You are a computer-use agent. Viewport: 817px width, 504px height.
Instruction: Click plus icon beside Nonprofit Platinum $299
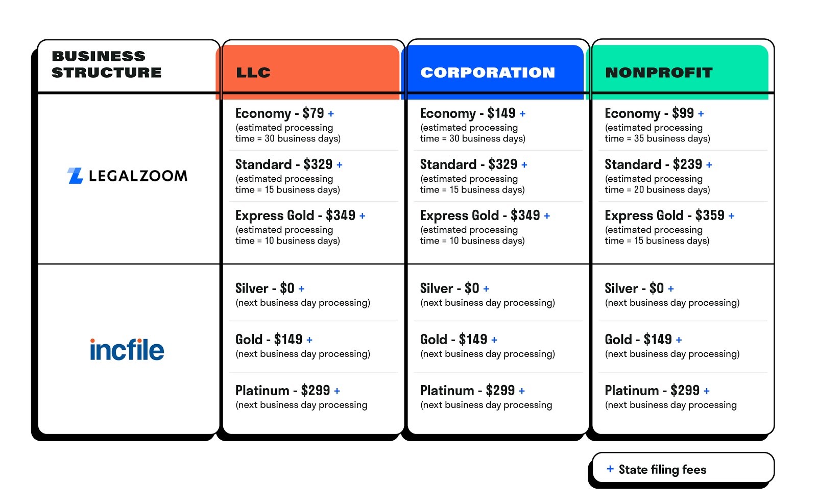coord(707,391)
